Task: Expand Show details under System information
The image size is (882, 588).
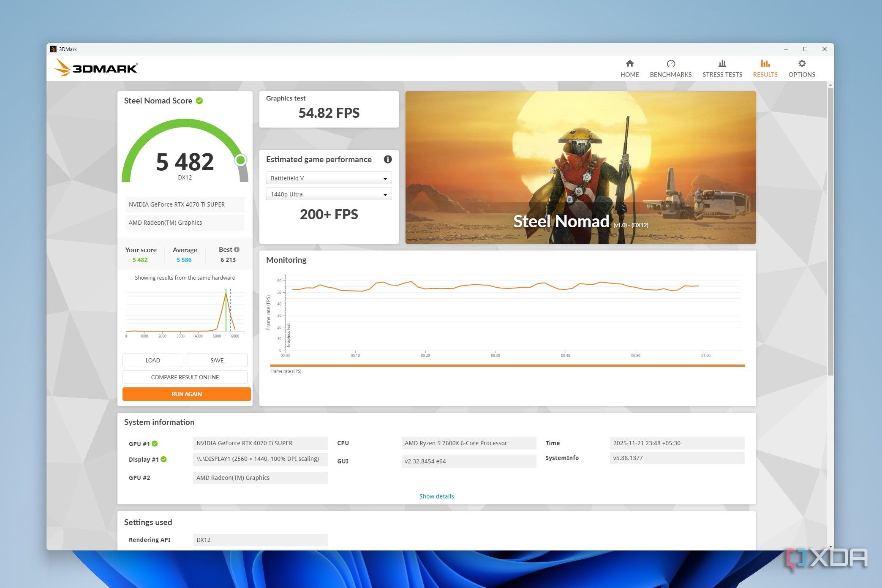Action: [x=436, y=496]
